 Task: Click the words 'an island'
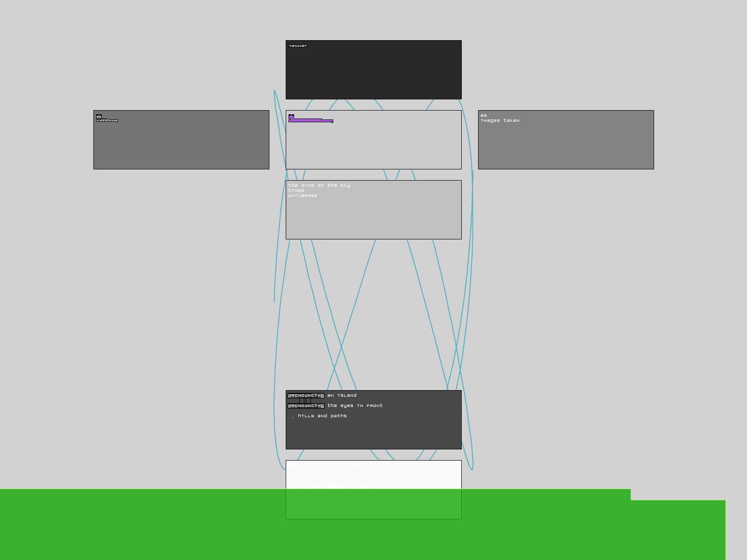click(342, 395)
